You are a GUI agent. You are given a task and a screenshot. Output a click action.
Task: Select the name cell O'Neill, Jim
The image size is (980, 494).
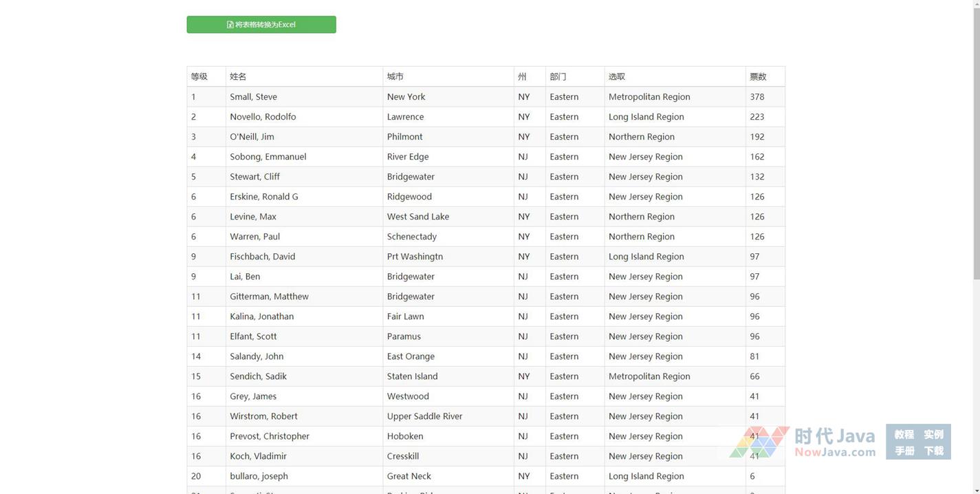(304, 137)
